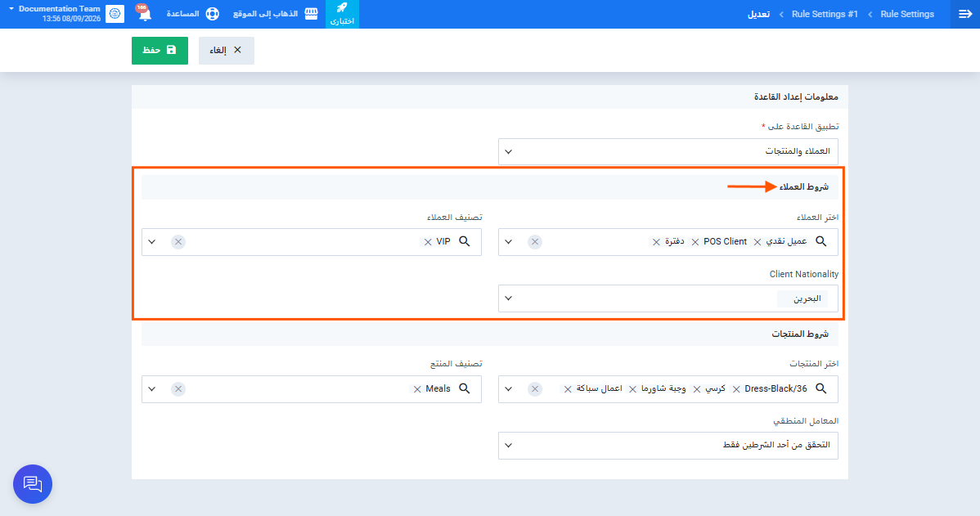Click search icon in product category field
This screenshot has height=516, width=980.
tap(465, 388)
